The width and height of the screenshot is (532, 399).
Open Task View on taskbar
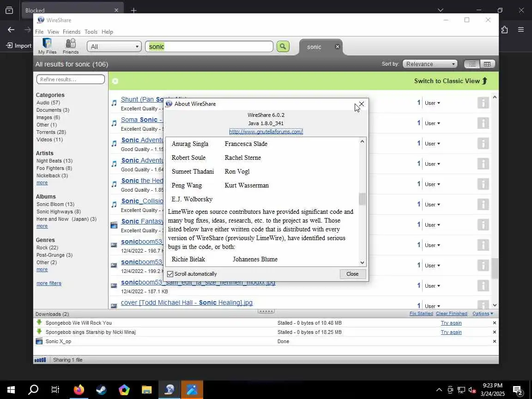[x=55, y=389]
